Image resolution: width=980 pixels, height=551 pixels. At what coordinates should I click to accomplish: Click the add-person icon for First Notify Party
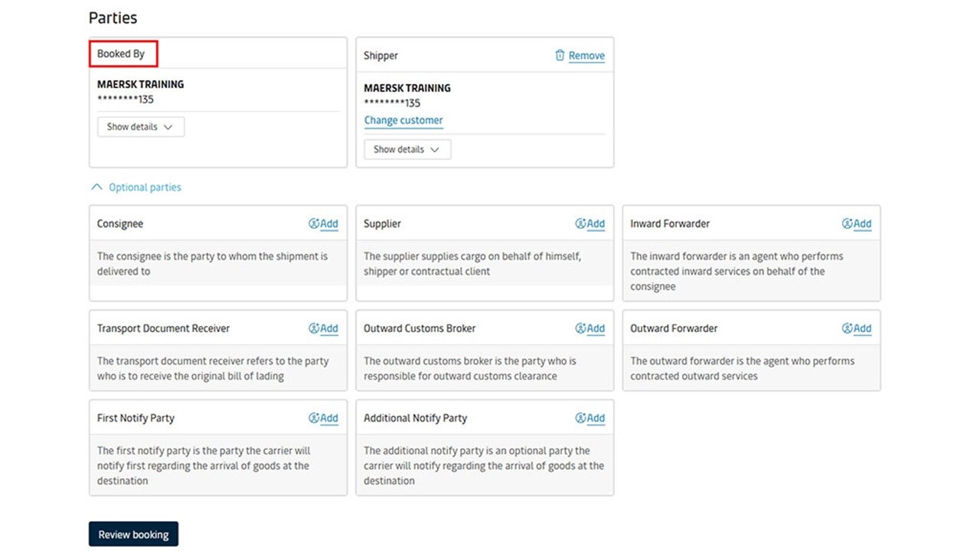[314, 418]
